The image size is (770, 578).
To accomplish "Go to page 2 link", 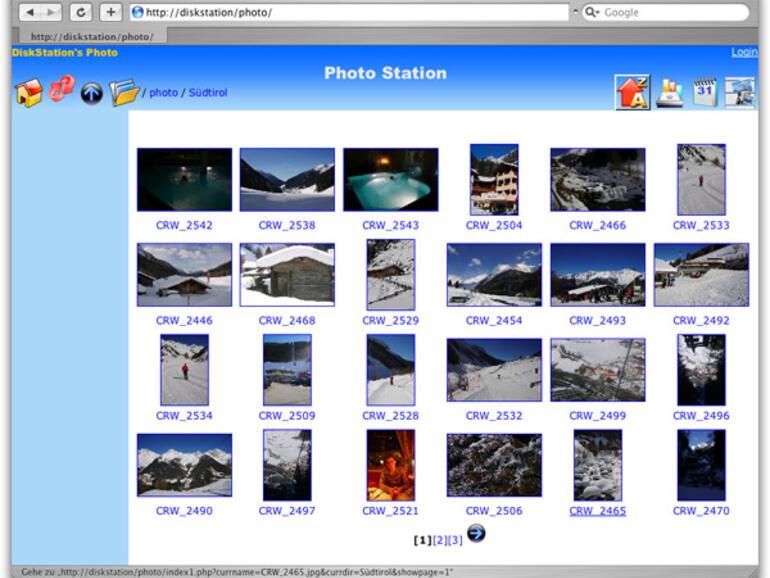I will click(440, 540).
